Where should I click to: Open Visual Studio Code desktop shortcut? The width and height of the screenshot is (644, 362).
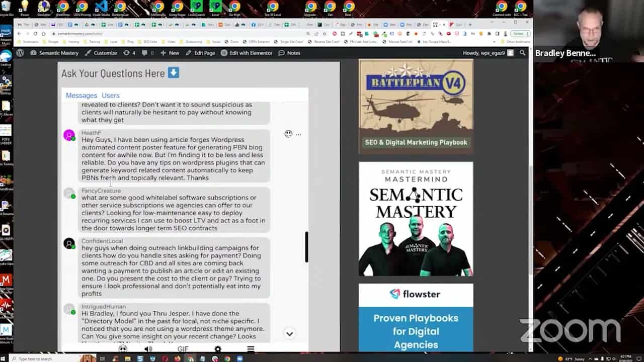(x=101, y=8)
